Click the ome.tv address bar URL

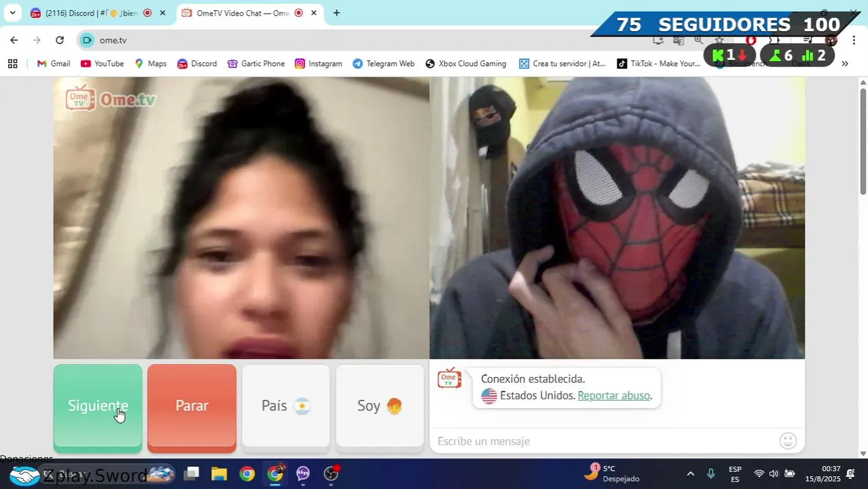[113, 40]
